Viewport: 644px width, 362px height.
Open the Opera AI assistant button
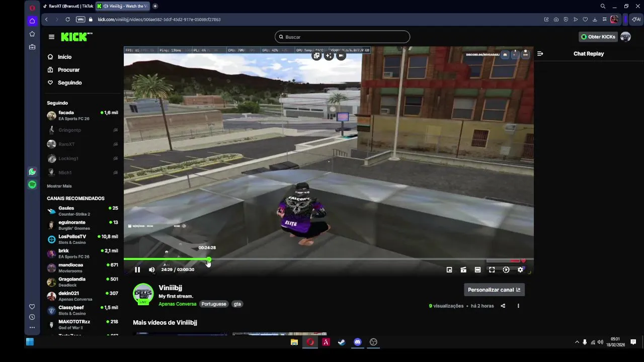tap(636, 20)
